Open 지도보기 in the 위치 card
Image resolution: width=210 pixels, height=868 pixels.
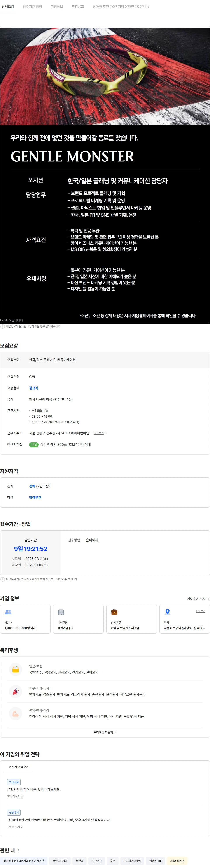click(x=201, y=611)
